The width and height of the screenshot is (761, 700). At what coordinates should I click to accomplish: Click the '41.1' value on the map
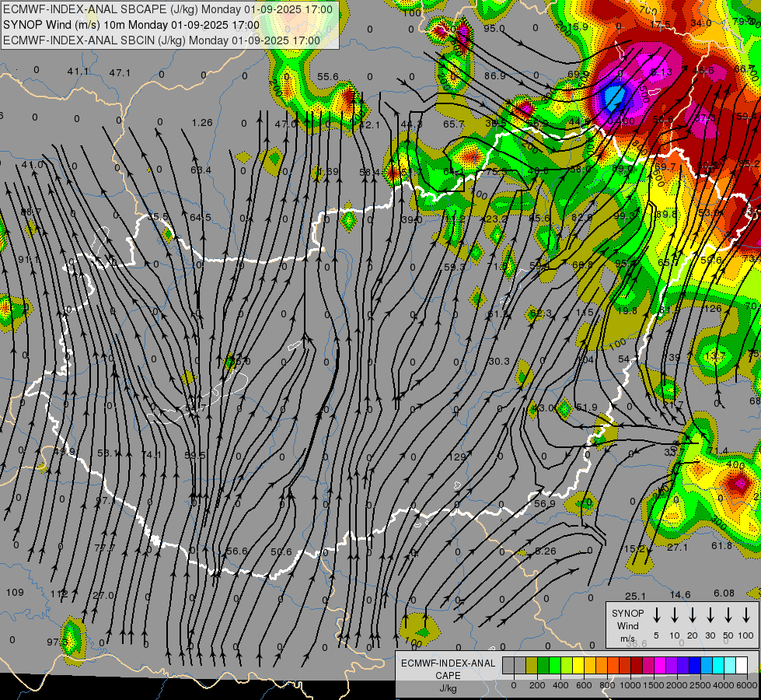point(78,72)
